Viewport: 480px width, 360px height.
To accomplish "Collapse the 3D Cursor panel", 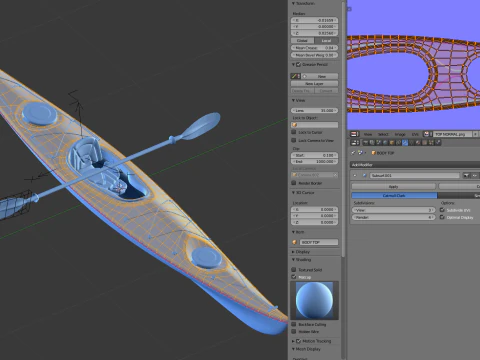I will [x=293, y=193].
